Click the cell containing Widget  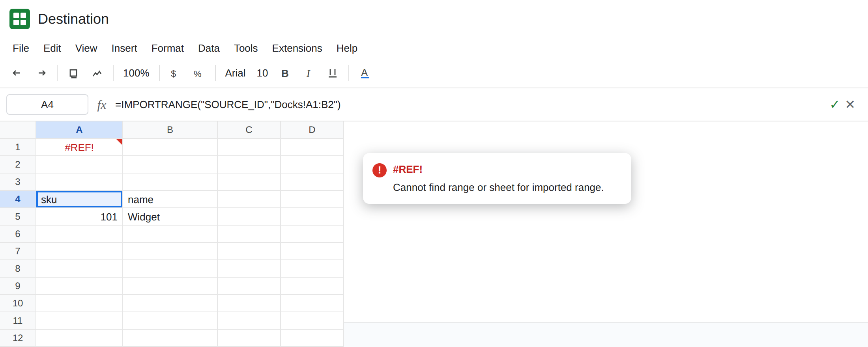(170, 216)
